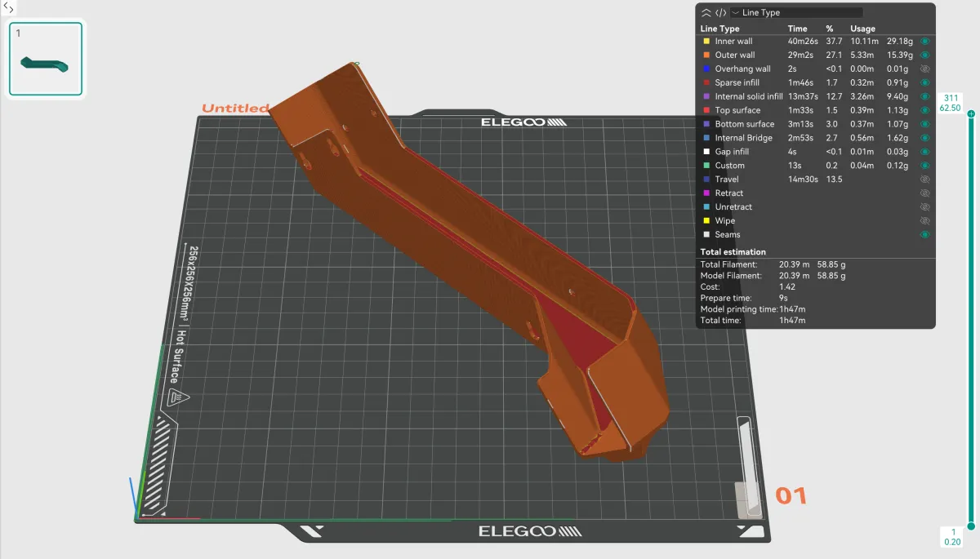Toggle Seams visibility eye icon
Viewport: 980px width, 559px height.
pos(925,235)
